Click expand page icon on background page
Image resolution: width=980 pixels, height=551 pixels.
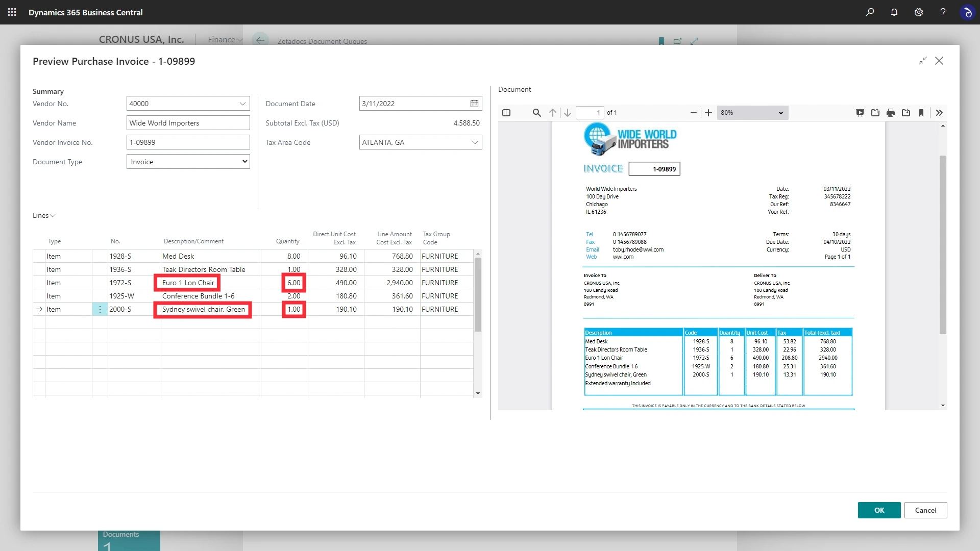click(x=694, y=41)
